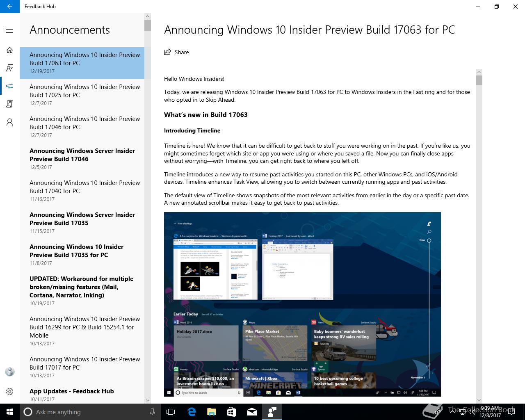Click Feedback Hub taskbar icon
This screenshot has width=525, height=420.
click(x=272, y=412)
